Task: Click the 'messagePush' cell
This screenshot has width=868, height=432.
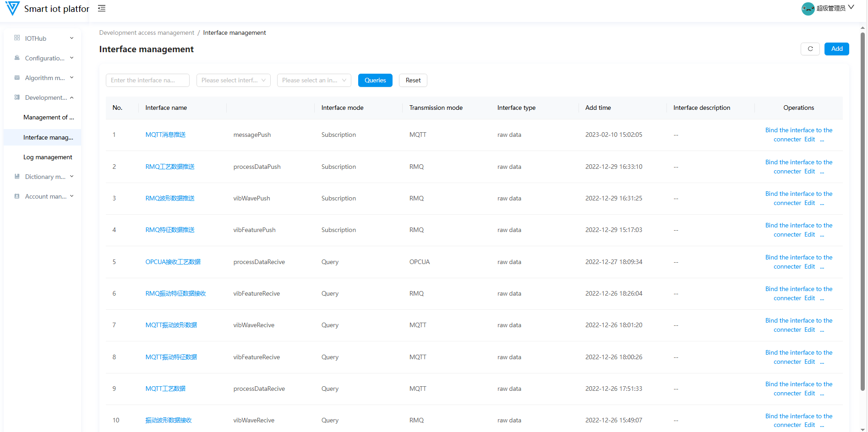Action: click(252, 135)
